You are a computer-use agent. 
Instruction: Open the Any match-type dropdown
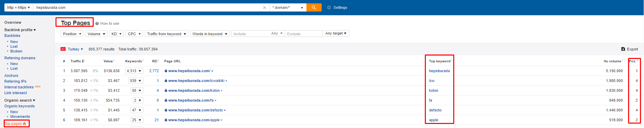pos(277,34)
